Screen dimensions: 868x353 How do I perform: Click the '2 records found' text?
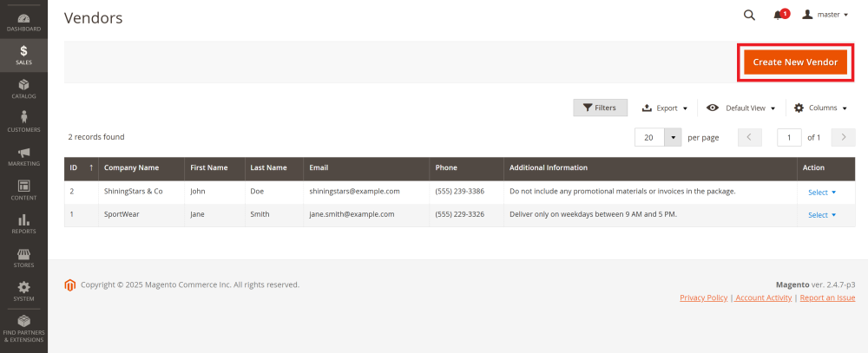coord(96,137)
